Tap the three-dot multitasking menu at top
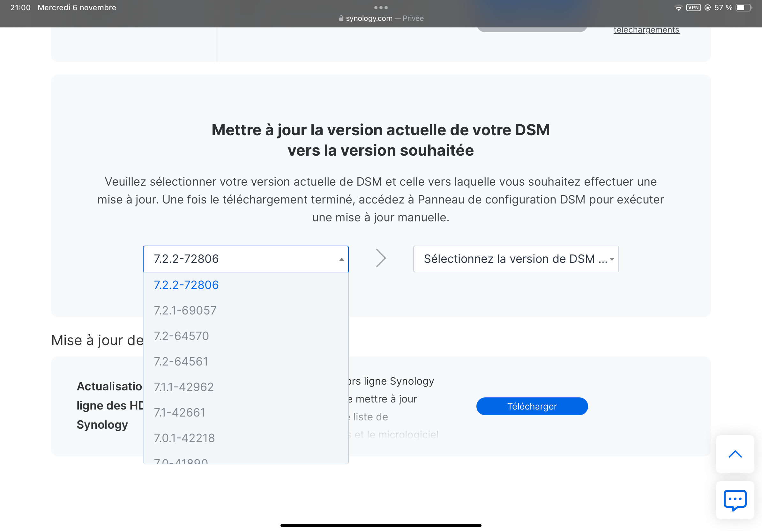This screenshot has width=762, height=532. point(381,7)
